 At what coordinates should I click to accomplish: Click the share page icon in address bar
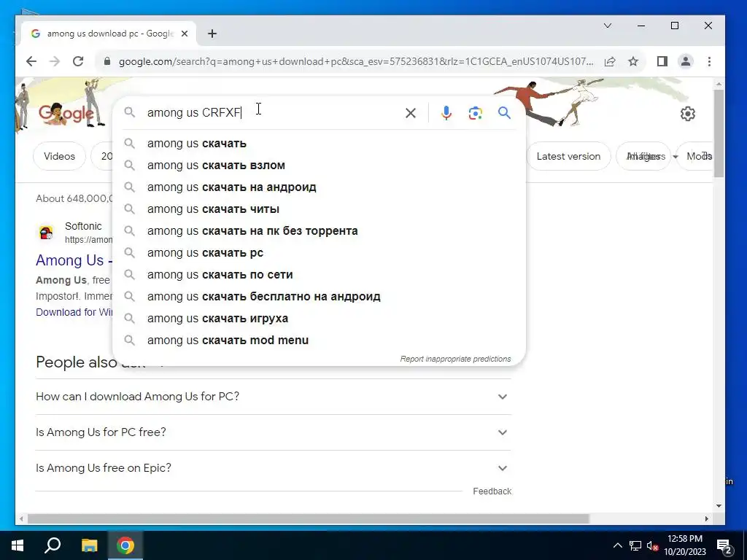(x=610, y=61)
